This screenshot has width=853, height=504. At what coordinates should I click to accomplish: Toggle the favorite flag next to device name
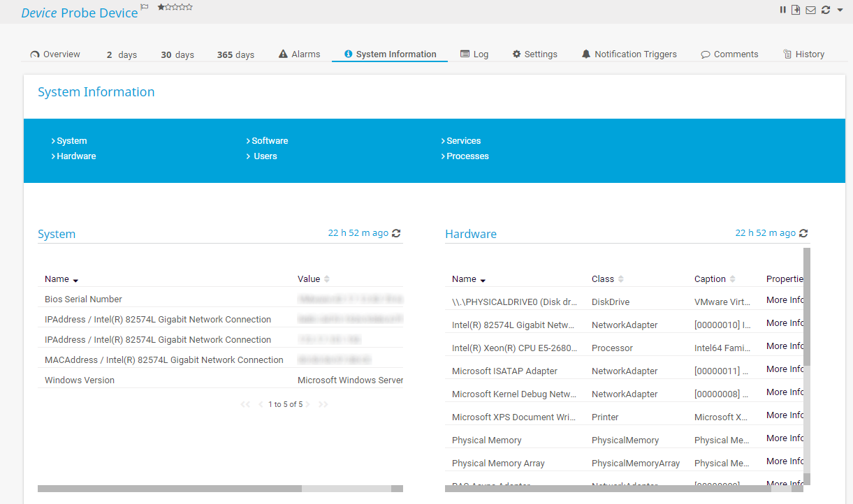pos(145,7)
